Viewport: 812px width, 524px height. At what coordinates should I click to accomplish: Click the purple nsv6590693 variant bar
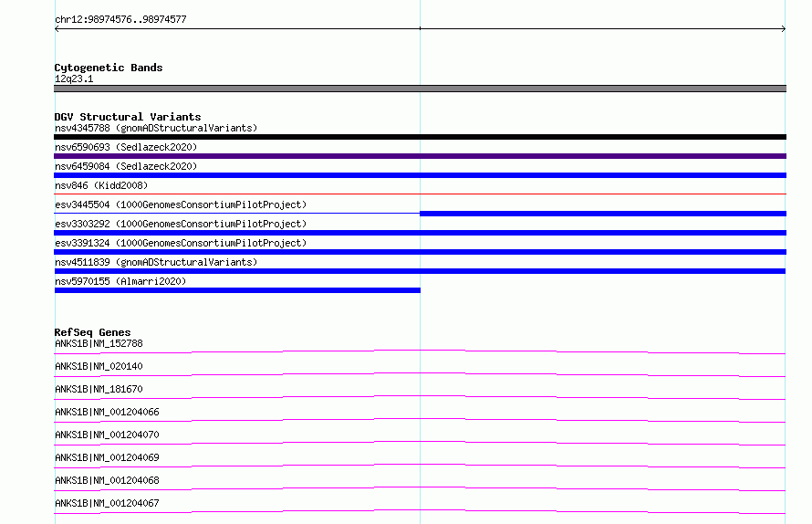click(420, 156)
